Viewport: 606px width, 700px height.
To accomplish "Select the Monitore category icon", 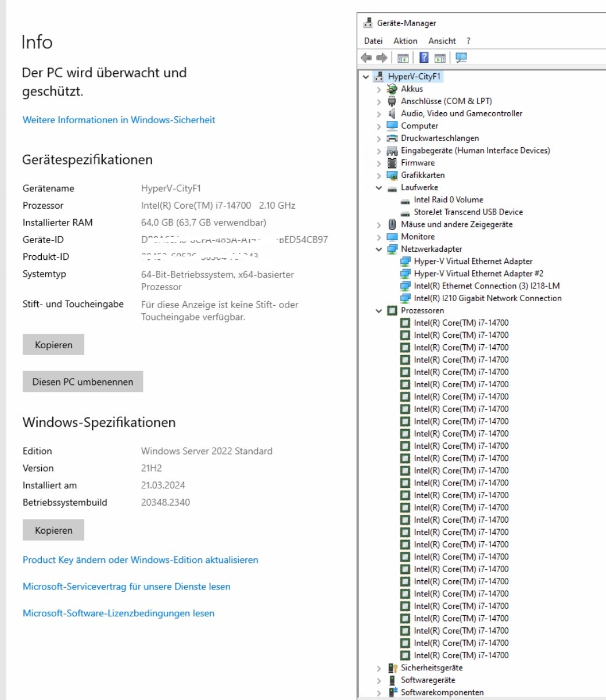I will pos(392,237).
